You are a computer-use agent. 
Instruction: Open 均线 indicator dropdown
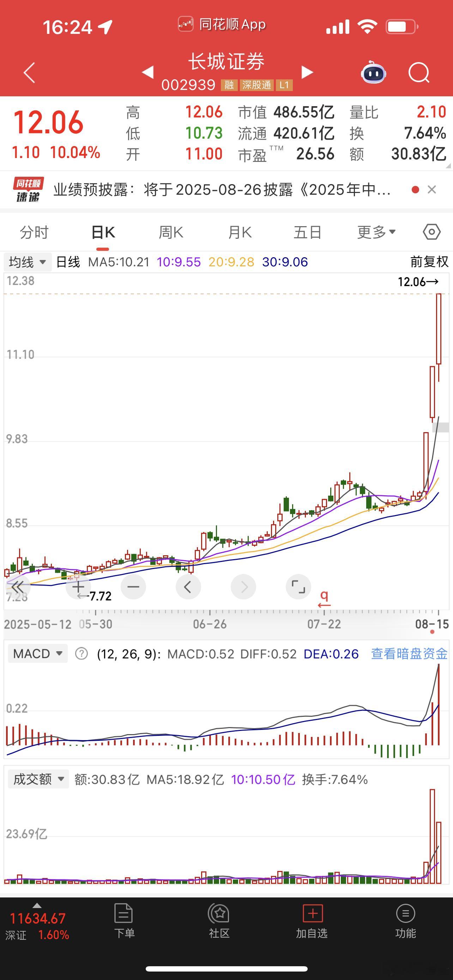point(28,262)
